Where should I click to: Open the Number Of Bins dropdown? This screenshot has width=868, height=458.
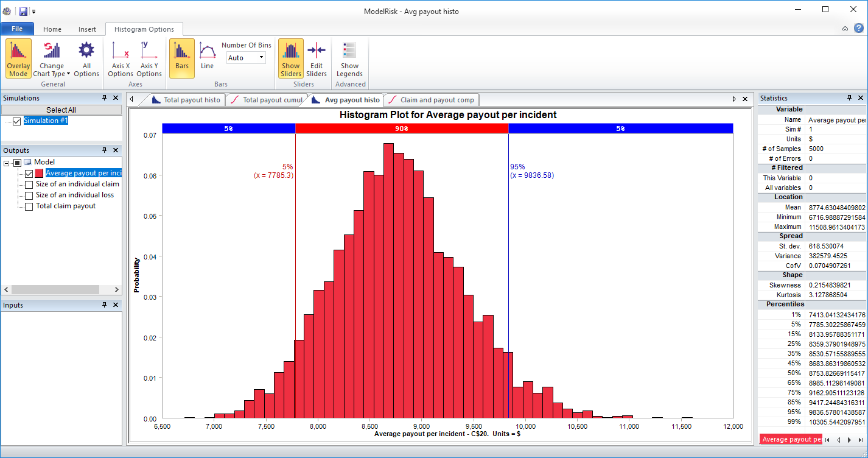pyautogui.click(x=261, y=57)
